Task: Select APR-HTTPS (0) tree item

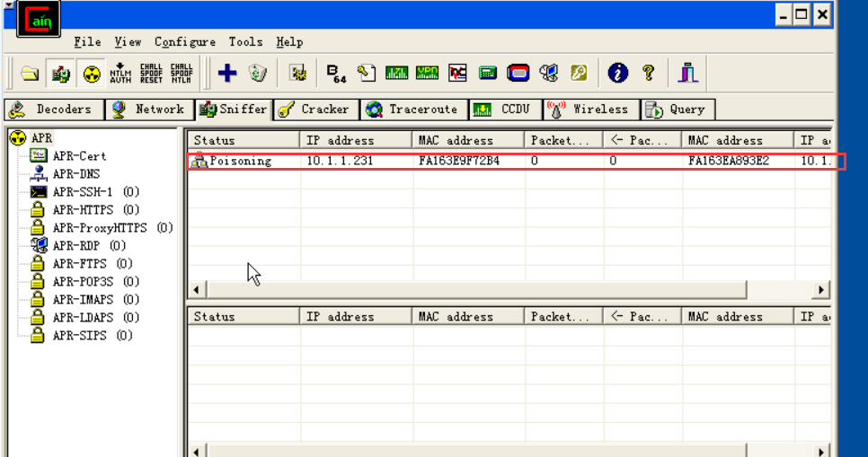Action: click(x=96, y=210)
